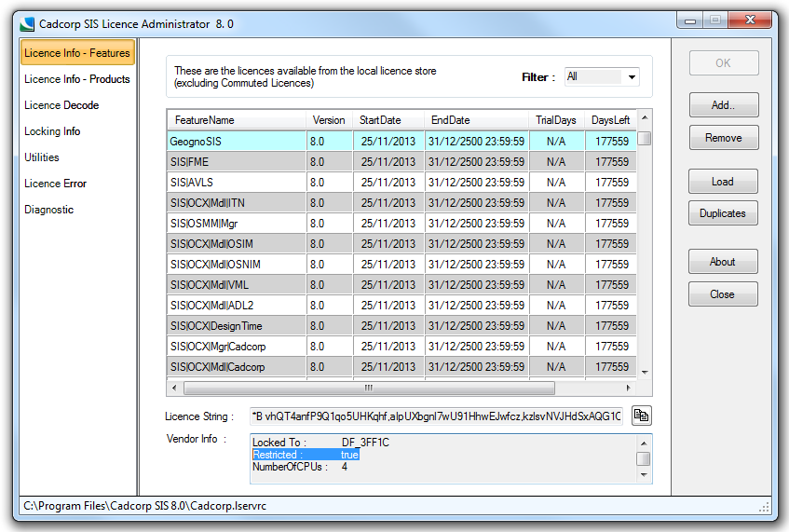Sort by EndDate column header
Viewport: 789px width, 532px height.
[477, 120]
